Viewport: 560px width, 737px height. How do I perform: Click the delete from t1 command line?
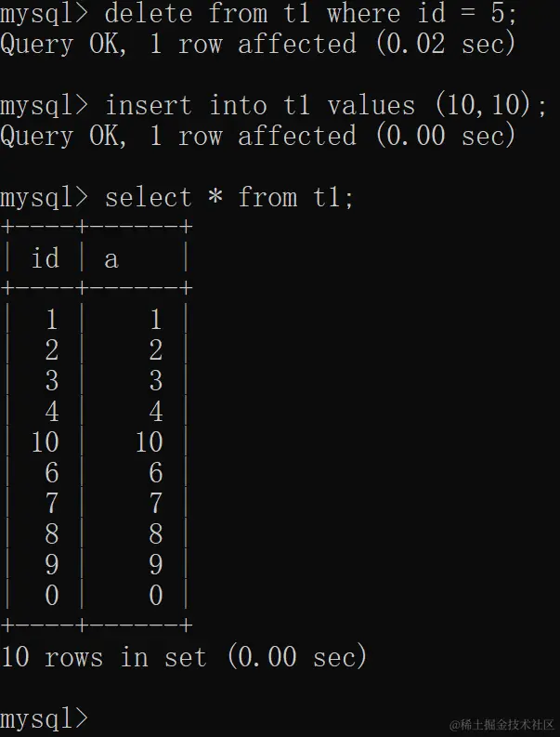[258, 14]
